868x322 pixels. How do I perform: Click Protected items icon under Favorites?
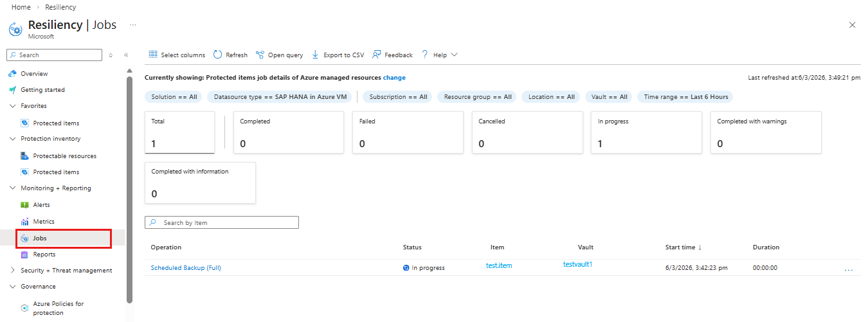click(x=25, y=123)
